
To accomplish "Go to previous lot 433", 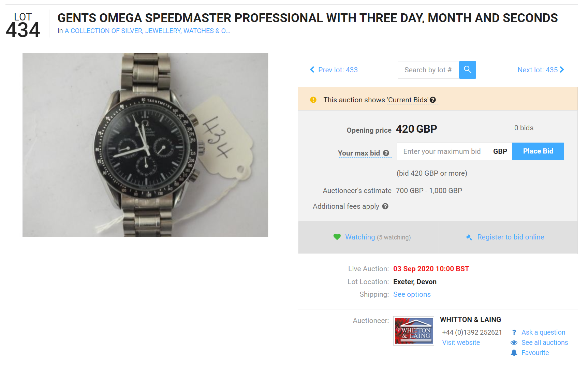I will [334, 70].
